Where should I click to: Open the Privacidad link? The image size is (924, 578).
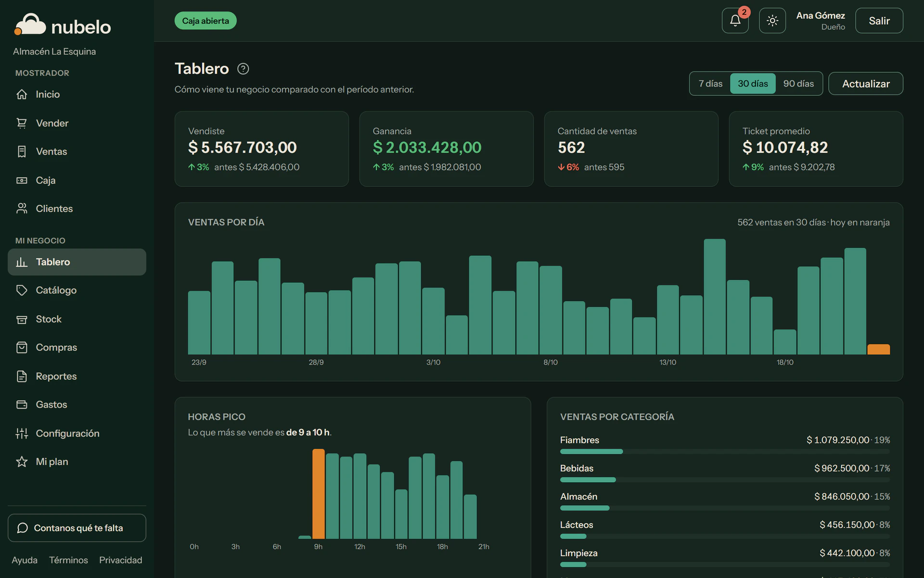click(121, 560)
